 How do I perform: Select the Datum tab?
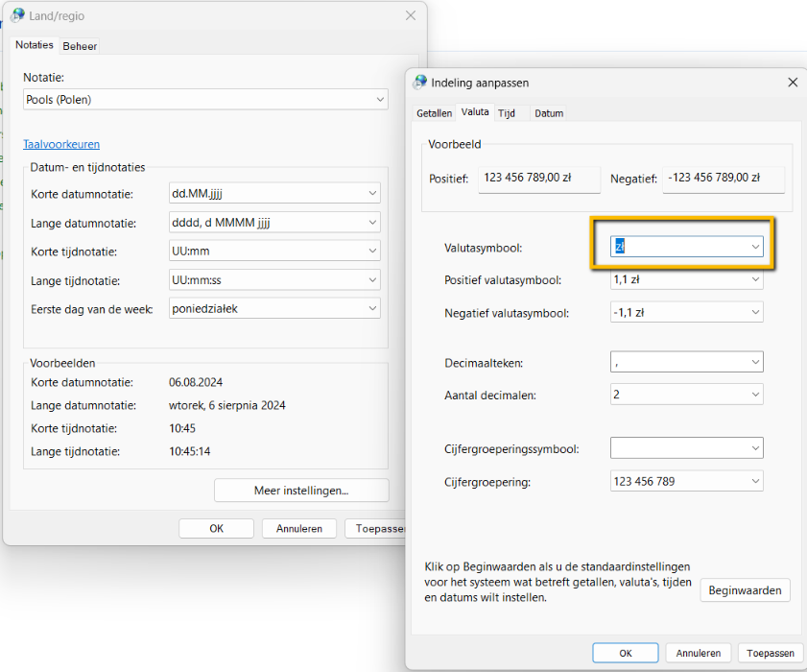point(549,113)
